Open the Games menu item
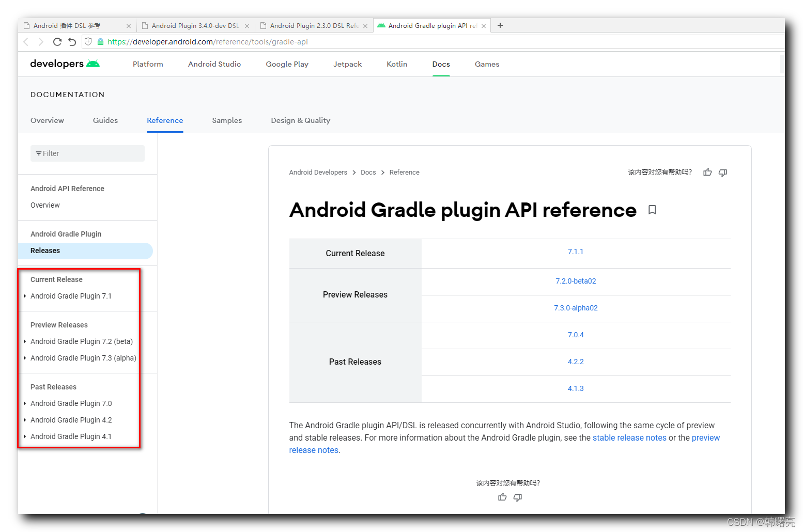This screenshot has height=532, width=803. (487, 64)
